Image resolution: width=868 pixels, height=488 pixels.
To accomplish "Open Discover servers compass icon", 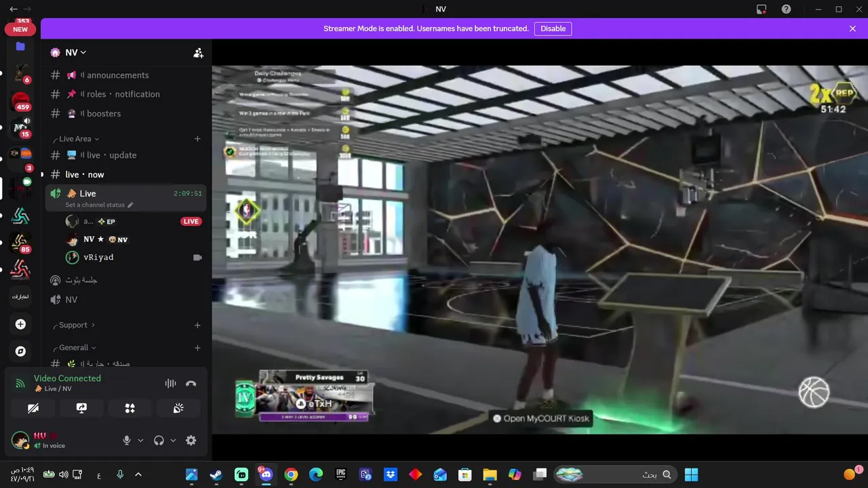I will (x=20, y=351).
